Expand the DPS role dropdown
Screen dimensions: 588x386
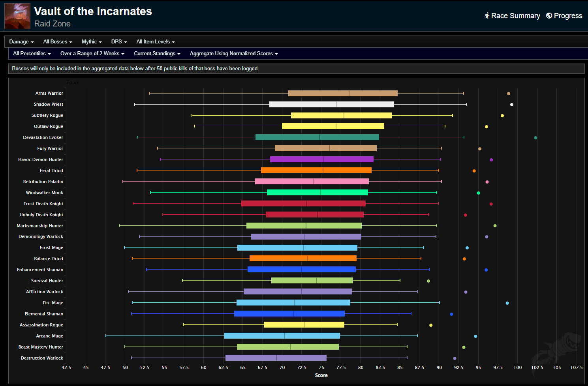[119, 41]
